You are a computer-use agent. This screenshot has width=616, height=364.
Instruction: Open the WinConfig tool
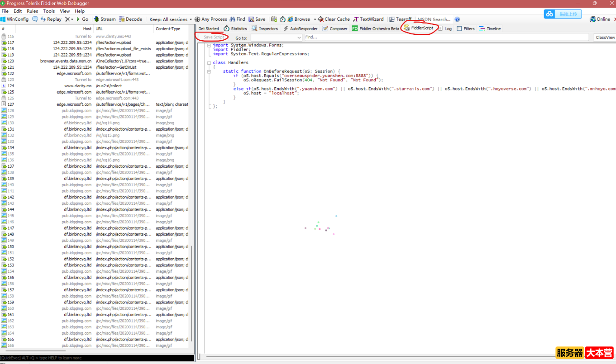pyautogui.click(x=14, y=19)
